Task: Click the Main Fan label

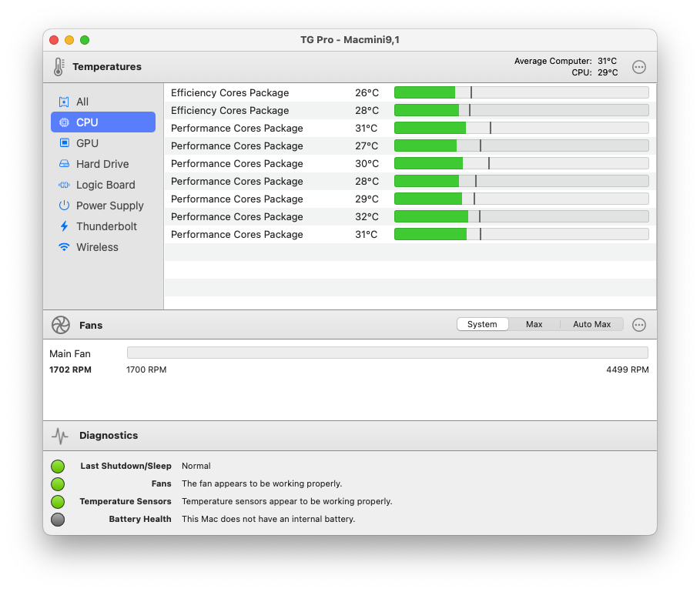Action: coord(70,354)
